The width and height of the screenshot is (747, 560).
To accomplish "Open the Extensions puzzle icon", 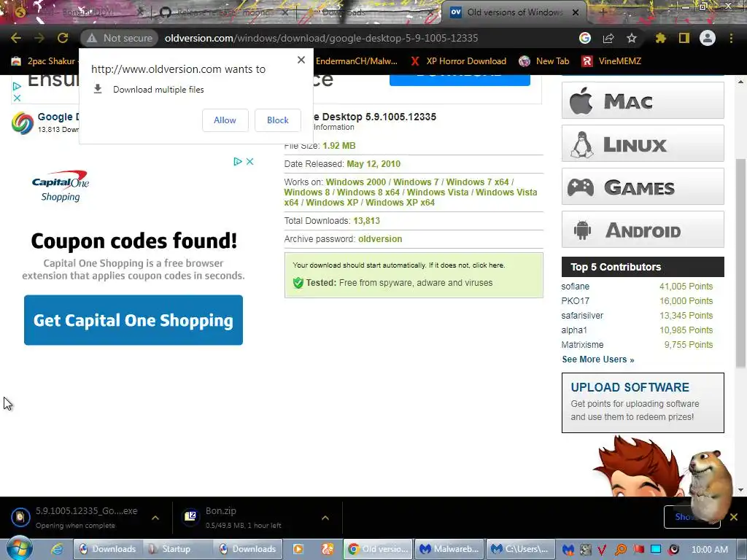I will [660, 38].
